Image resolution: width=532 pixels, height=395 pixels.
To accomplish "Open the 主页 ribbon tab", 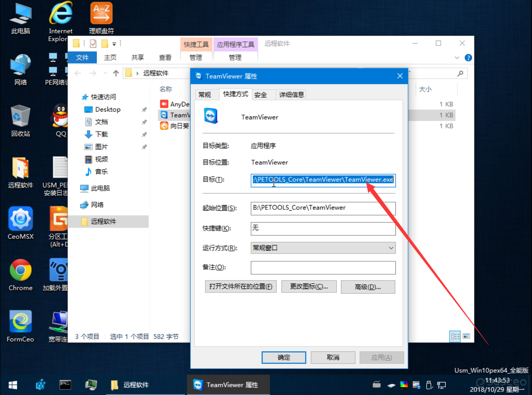I will coord(110,58).
